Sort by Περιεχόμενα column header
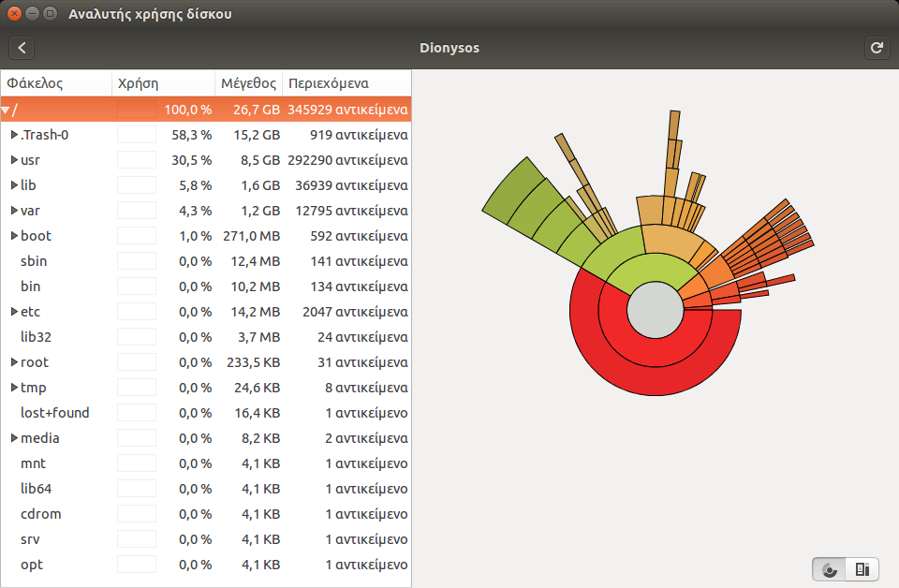Image resolution: width=899 pixels, height=588 pixels. pyautogui.click(x=346, y=83)
